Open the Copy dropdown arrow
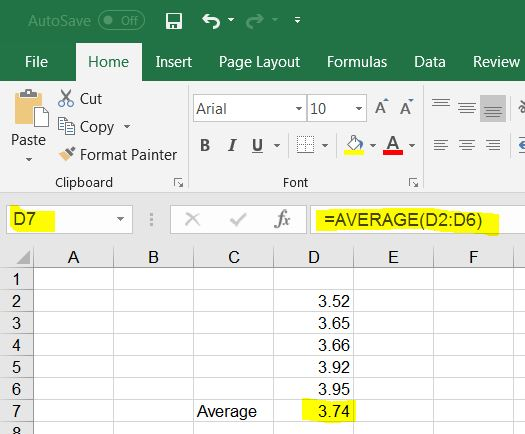Screen dimensions: 525x434 click(127, 127)
